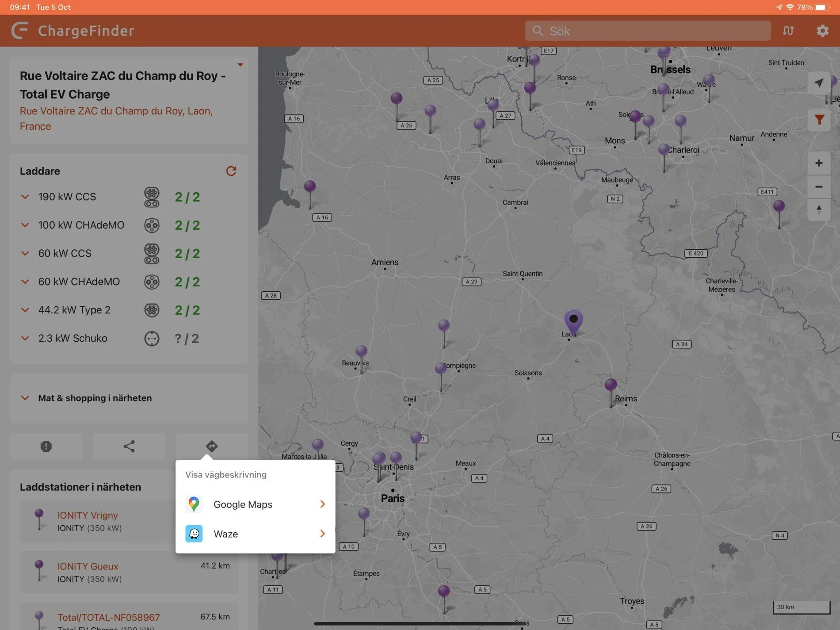Expand the 44.2 kW Type 2 row
Image resolution: width=840 pixels, height=630 pixels.
pyautogui.click(x=25, y=309)
